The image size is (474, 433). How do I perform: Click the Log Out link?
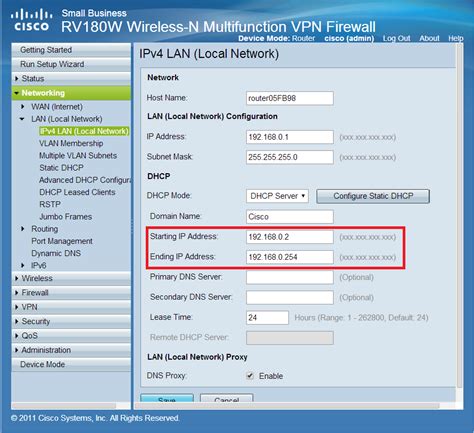(x=396, y=38)
